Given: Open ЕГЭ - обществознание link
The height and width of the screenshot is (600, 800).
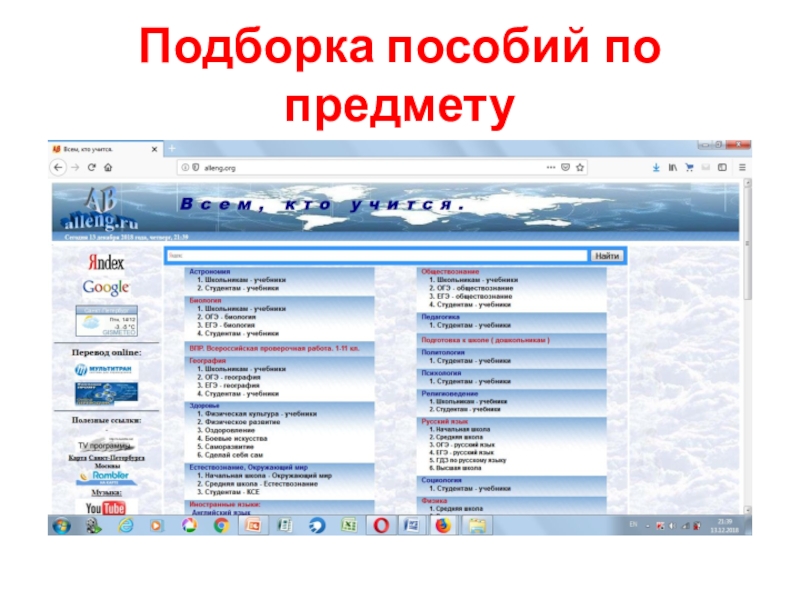Looking at the screenshot, I should coord(474,296).
